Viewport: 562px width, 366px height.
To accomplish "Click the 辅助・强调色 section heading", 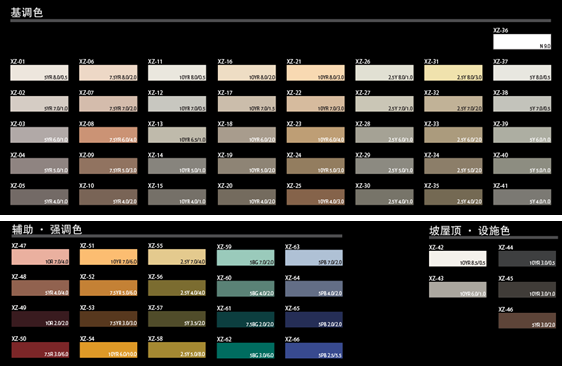I will [x=47, y=229].
